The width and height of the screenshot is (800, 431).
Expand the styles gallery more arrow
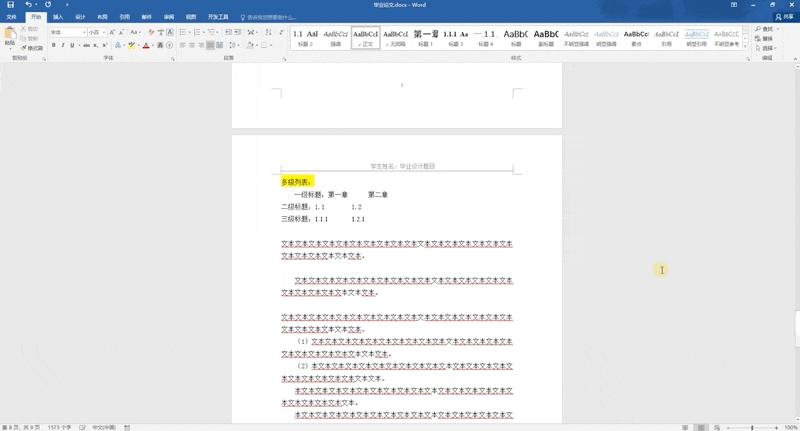coord(745,46)
